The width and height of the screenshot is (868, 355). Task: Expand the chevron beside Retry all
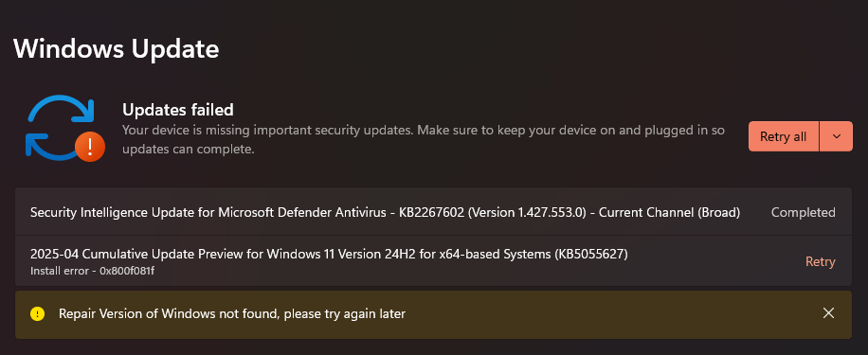click(836, 136)
